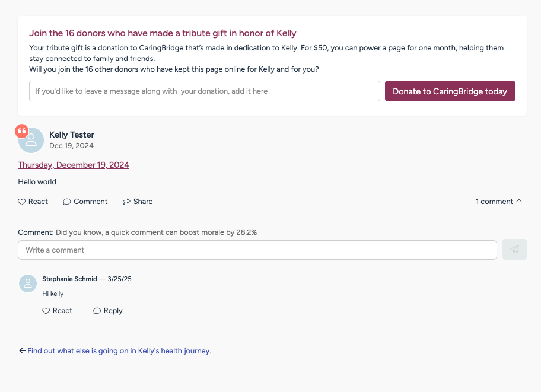Follow the Kelly's health journey link
The height and width of the screenshot is (392, 541).
coord(119,351)
